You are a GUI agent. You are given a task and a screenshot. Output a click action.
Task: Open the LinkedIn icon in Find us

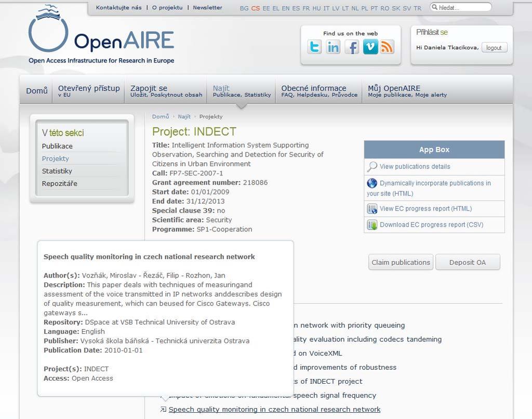point(333,47)
